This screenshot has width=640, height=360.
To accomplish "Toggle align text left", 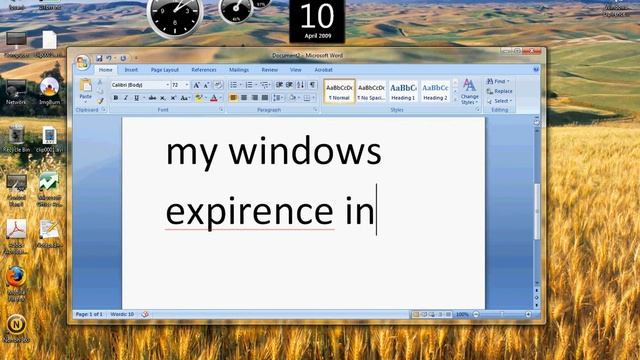I will click(x=233, y=98).
